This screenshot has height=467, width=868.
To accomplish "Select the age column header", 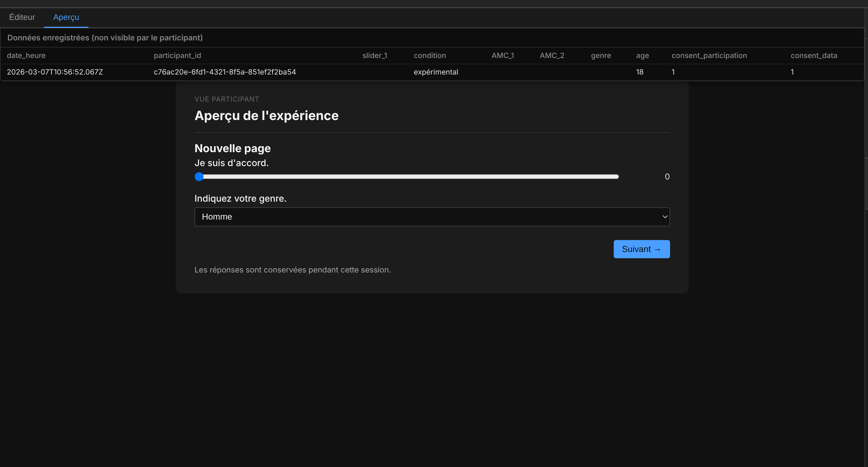I will (x=642, y=55).
